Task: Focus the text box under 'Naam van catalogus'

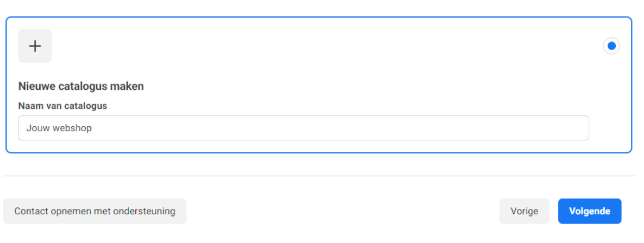Action: [x=303, y=128]
